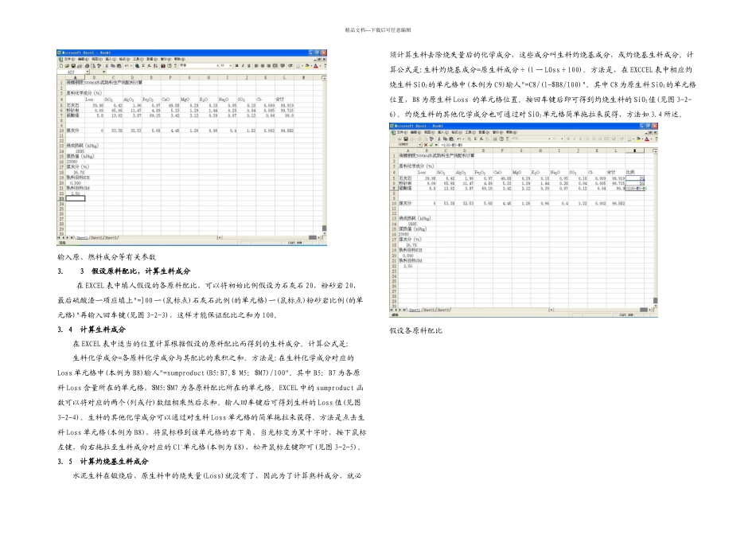The width and height of the screenshot is (756, 535).
Task: Click Save icon in right Excel window toolbar
Action: tap(406, 139)
